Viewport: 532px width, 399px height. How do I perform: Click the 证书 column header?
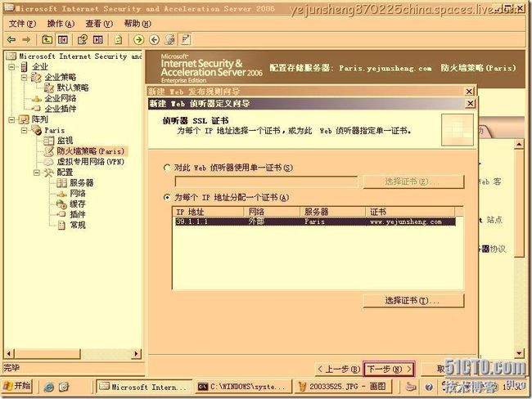[410, 212]
